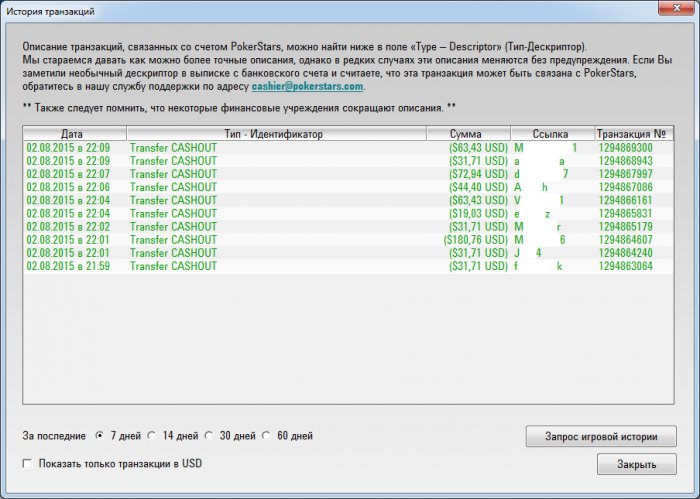Click date 02.08.2015 в 21:59
This screenshot has height=499, width=700.
point(68,266)
